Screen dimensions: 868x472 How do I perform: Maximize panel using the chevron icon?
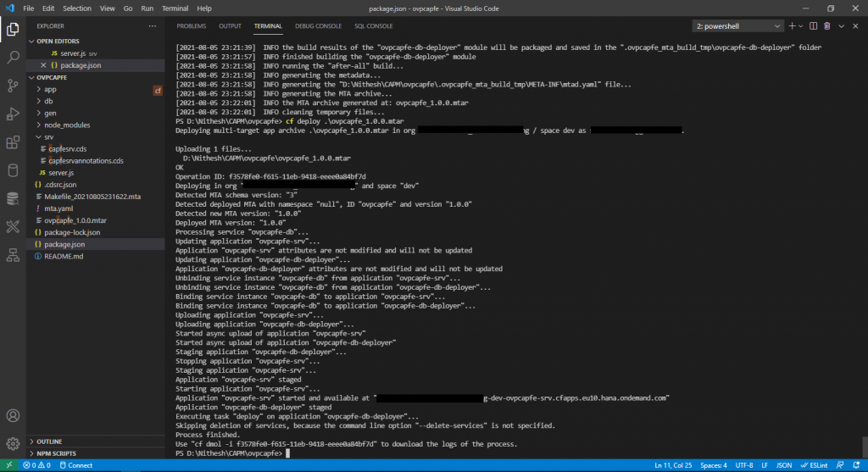pyautogui.click(x=842, y=26)
